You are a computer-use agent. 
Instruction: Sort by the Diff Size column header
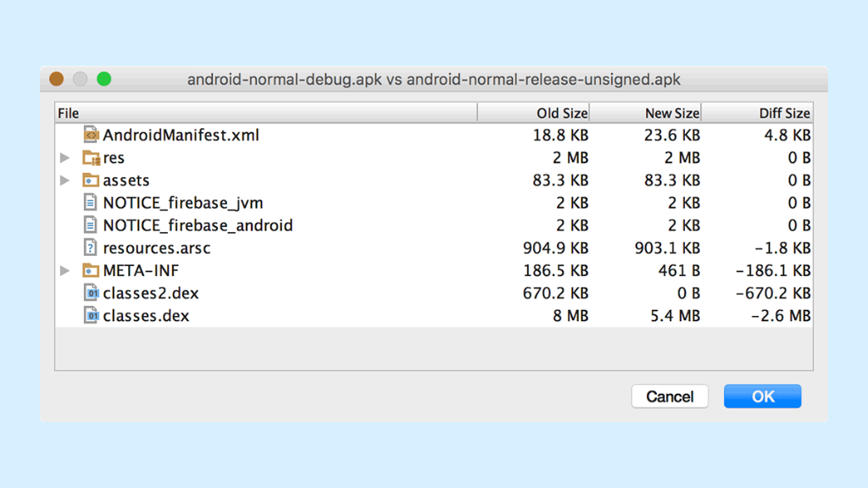757,113
